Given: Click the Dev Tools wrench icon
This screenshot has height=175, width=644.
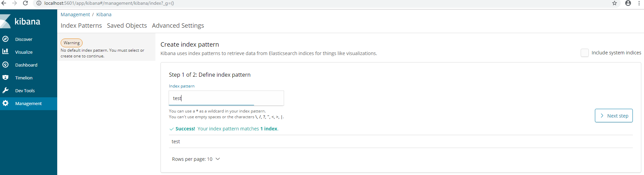Looking at the screenshot, I should click(5, 90).
